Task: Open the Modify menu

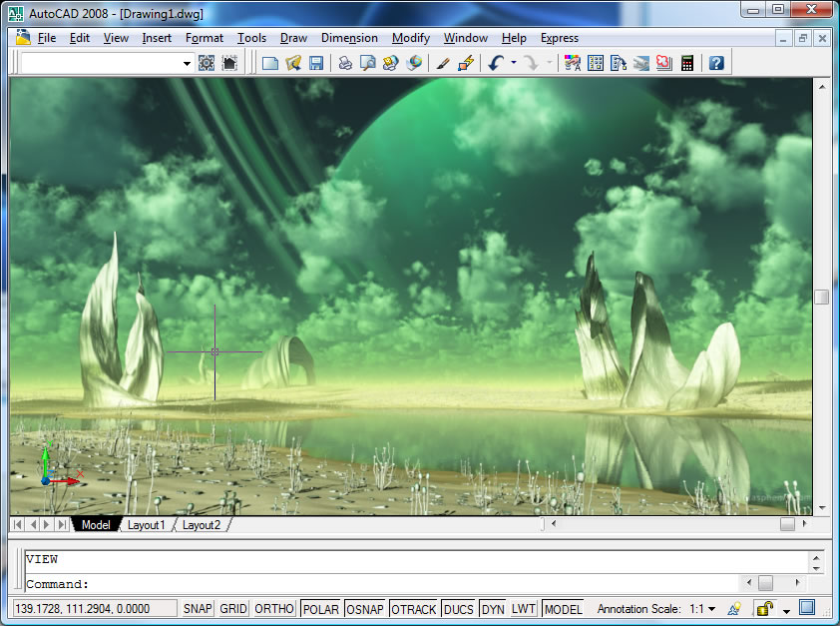Action: tap(411, 38)
